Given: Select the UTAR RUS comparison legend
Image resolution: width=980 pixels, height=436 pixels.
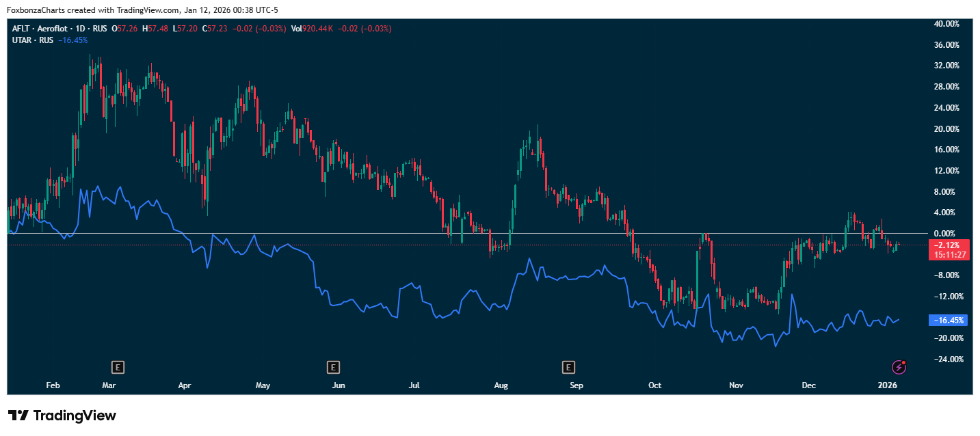Looking at the screenshot, I should [33, 40].
